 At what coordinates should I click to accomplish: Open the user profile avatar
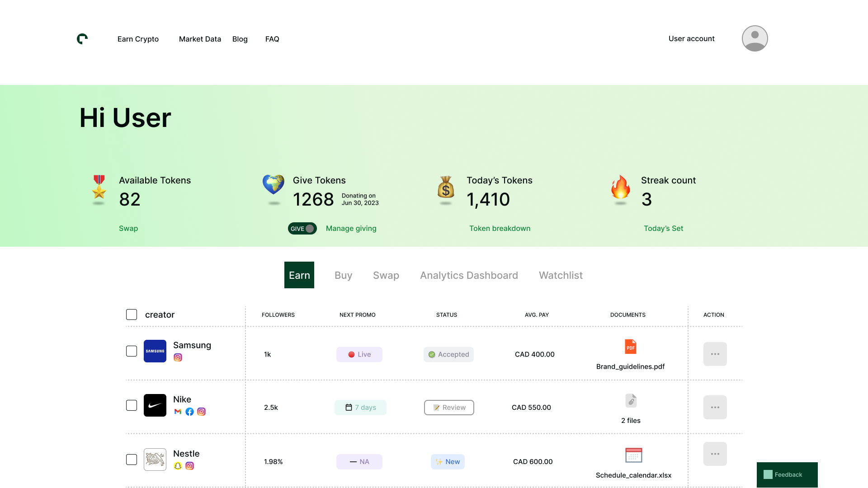coord(755,38)
